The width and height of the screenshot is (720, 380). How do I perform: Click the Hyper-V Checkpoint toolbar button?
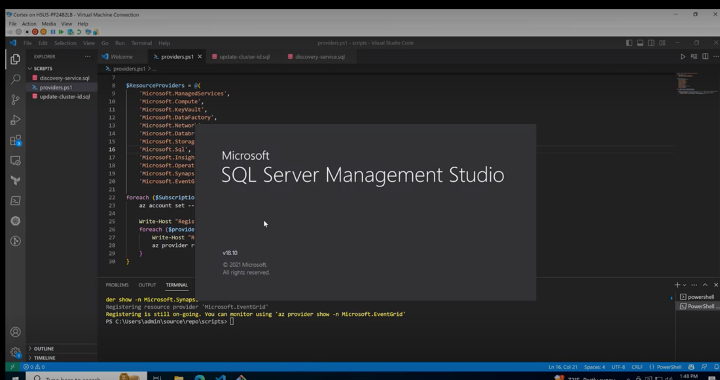tap(70, 32)
